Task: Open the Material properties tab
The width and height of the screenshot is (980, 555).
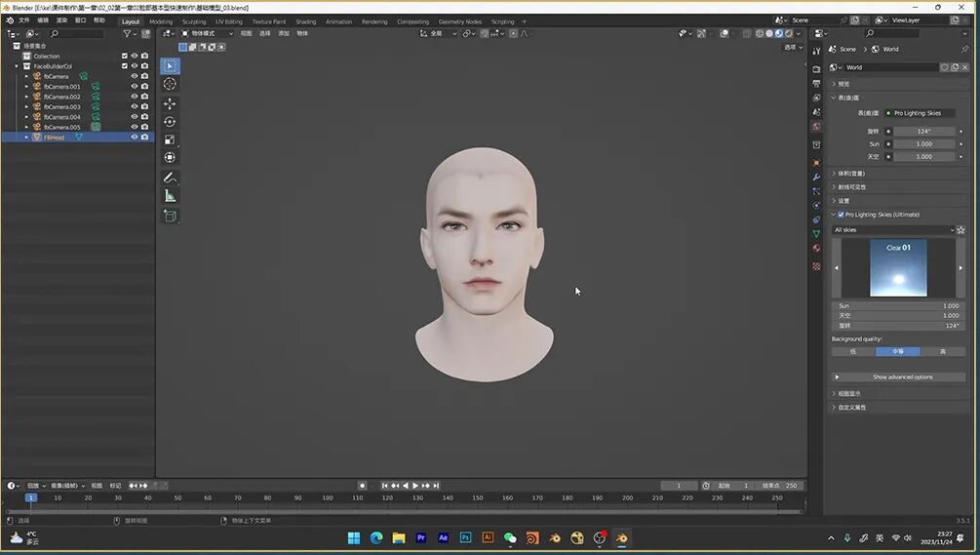Action: tap(816, 248)
